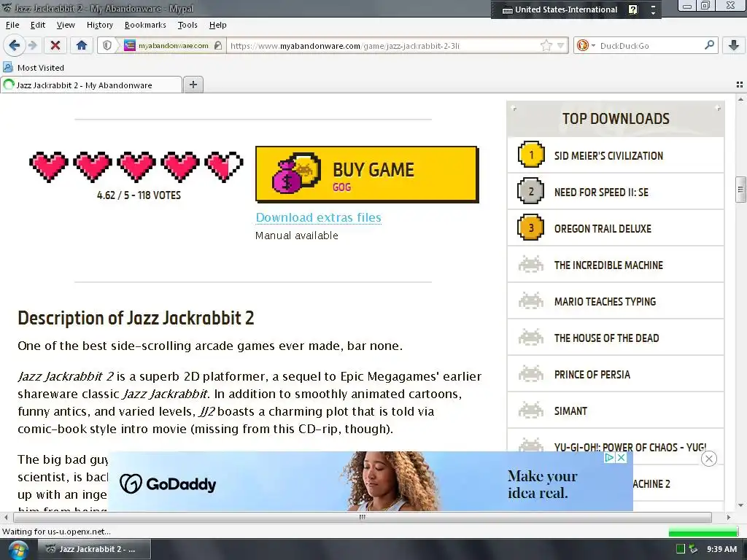Open Oregon Trail Deluxe link

603,228
